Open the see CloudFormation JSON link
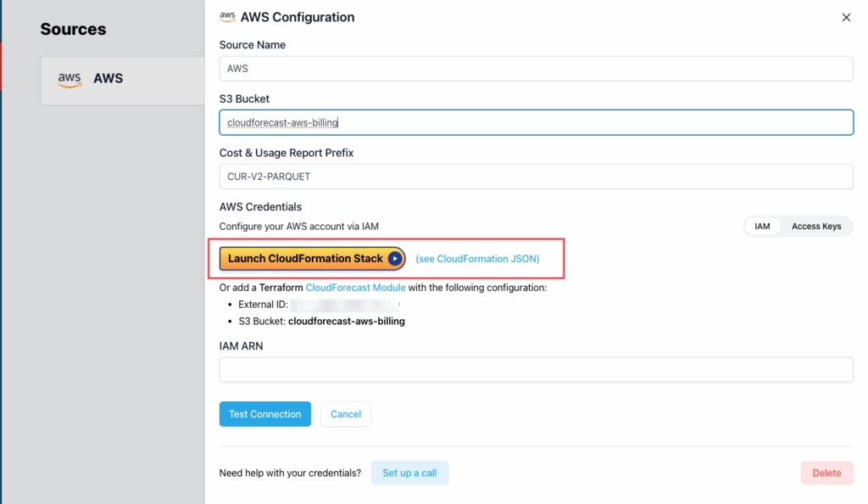Image resolution: width=868 pixels, height=504 pixels. pyautogui.click(x=477, y=259)
